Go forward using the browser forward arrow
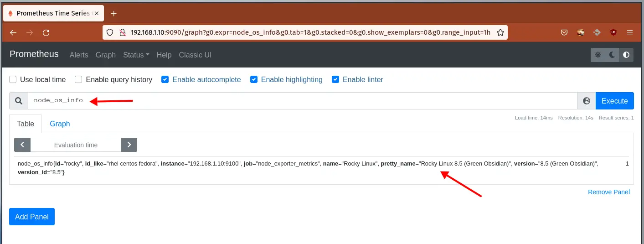The width and height of the screenshot is (644, 244). click(x=30, y=32)
